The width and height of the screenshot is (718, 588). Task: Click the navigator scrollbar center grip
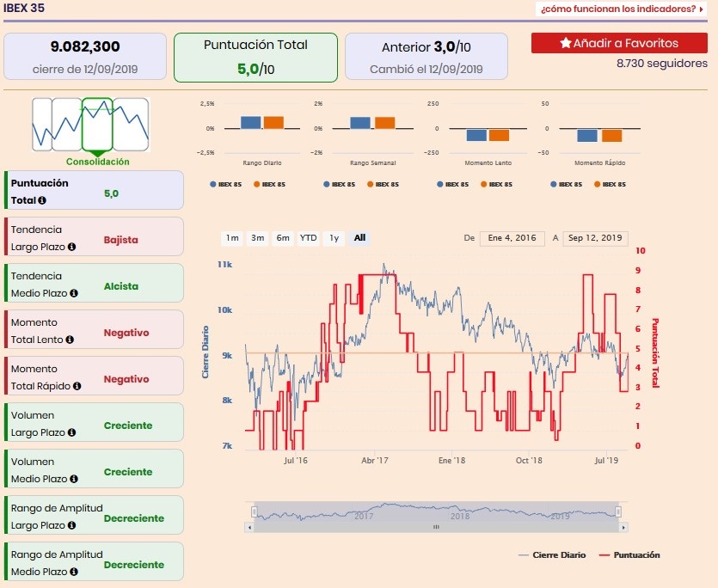pos(436,528)
